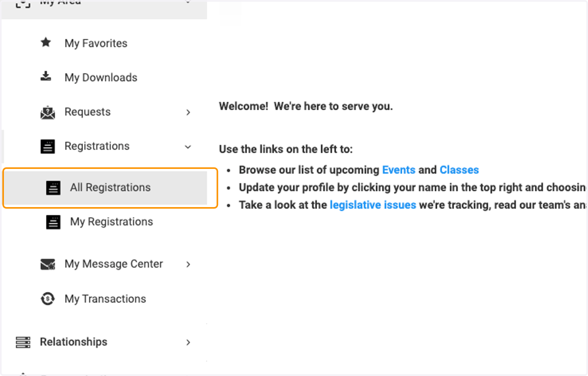Collapse the Registrations chevron
Viewport: 588px width, 376px height.
(188, 146)
